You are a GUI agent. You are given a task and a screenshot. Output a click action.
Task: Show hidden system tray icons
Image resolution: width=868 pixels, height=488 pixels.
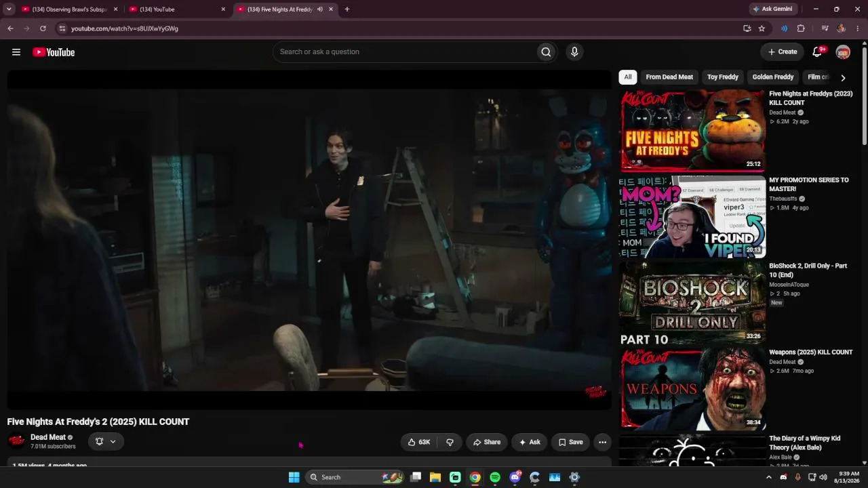point(769,477)
